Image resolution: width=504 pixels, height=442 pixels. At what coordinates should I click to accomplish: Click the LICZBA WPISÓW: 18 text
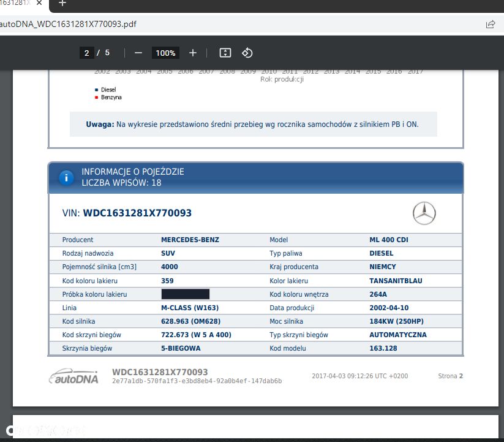pyautogui.click(x=121, y=183)
